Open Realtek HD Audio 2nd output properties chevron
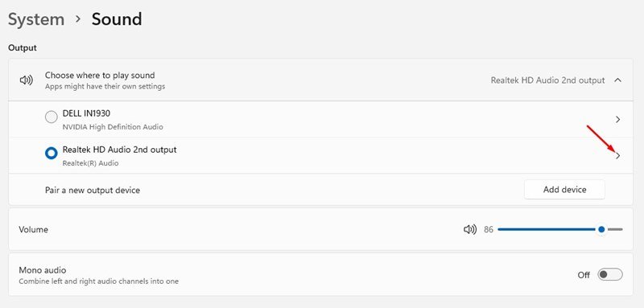This screenshot has height=308, width=644. click(617, 155)
